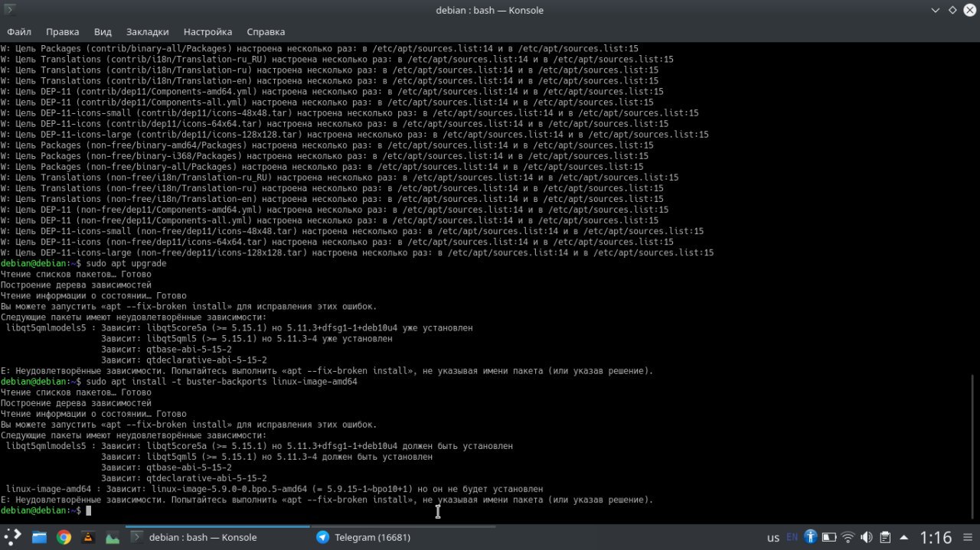Open the system monitor taskbar icon
Image resolution: width=980 pixels, height=550 pixels.
(x=113, y=537)
